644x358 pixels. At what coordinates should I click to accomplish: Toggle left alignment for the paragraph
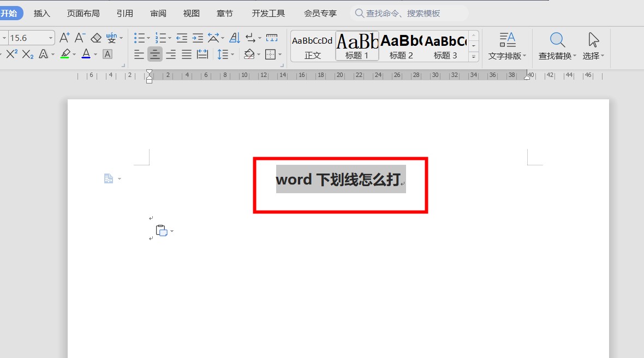tap(139, 54)
